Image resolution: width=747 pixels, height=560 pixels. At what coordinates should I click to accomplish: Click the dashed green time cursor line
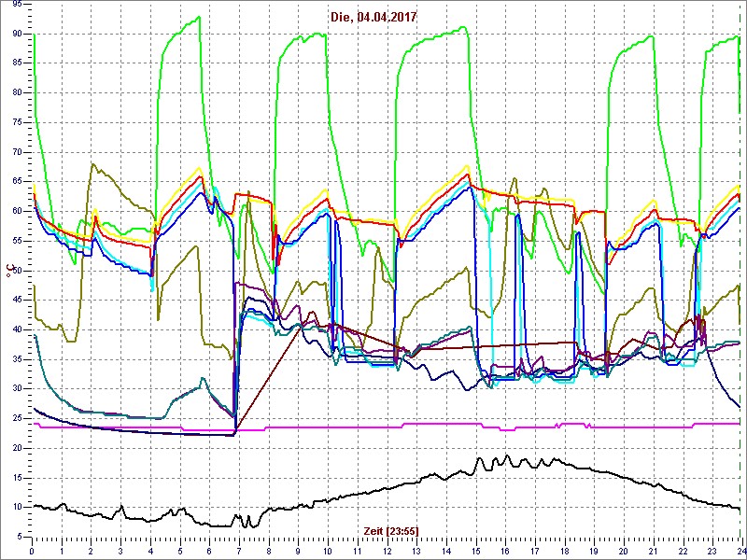[x=740, y=271]
